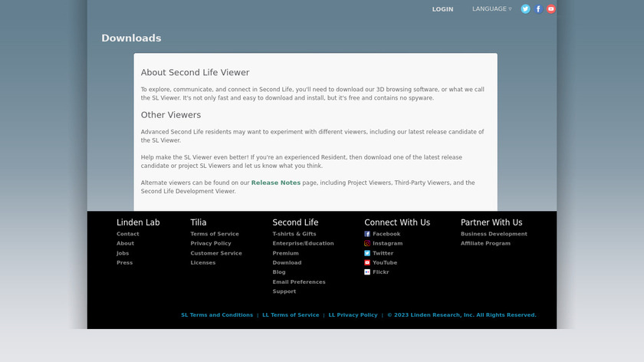The width and height of the screenshot is (644, 362).
Task: Click the YouTube icon in the header
Action: tap(550, 9)
